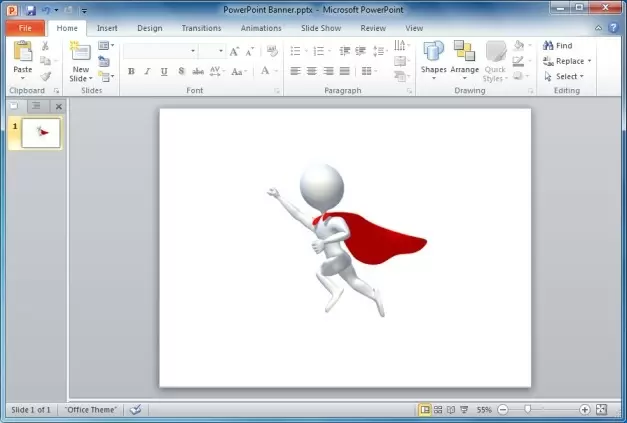The width and height of the screenshot is (627, 423).
Task: Switch to Slide Sorter view in status bar
Action: [x=439, y=410]
